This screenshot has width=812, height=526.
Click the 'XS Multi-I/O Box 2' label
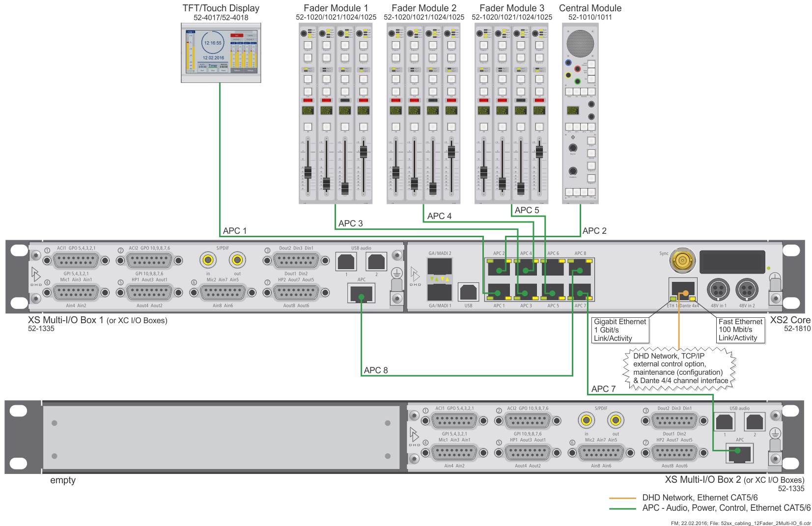pyautogui.click(x=703, y=480)
